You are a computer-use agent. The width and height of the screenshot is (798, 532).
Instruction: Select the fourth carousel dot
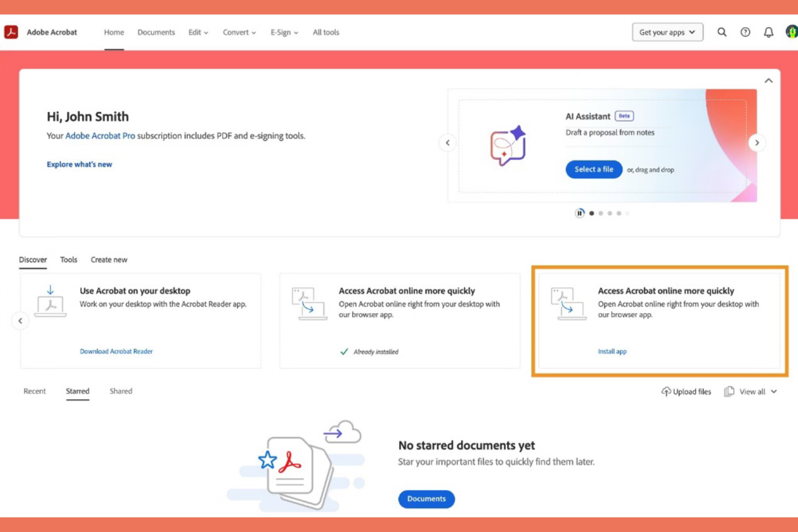(619, 213)
